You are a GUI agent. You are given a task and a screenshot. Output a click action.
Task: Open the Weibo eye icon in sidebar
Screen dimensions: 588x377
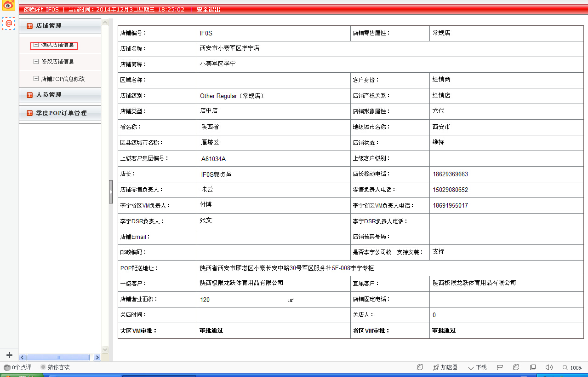pyautogui.click(x=9, y=5)
